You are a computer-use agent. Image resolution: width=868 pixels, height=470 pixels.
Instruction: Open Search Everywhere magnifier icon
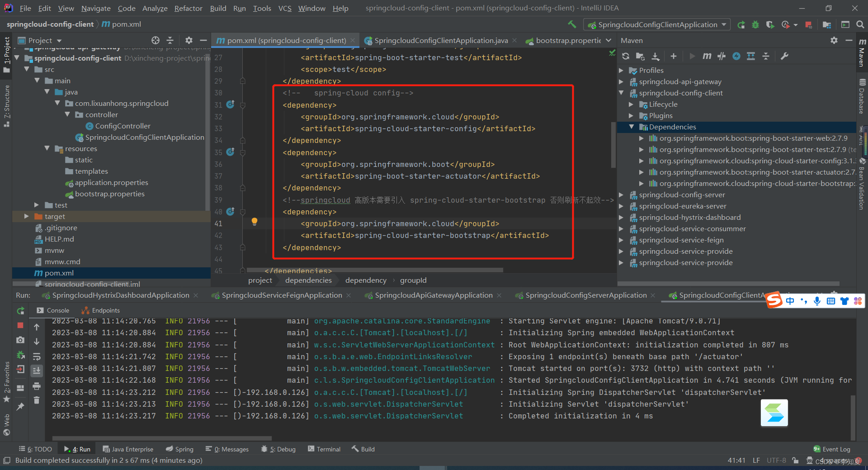(x=860, y=24)
